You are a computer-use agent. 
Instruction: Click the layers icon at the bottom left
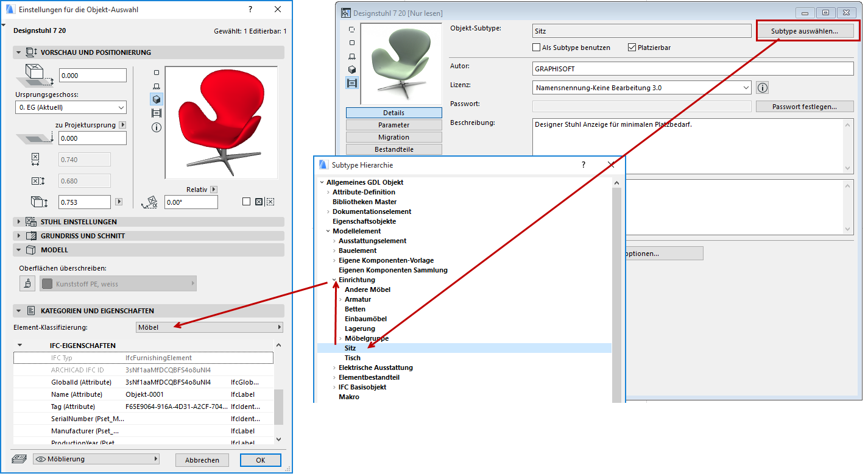(18, 460)
